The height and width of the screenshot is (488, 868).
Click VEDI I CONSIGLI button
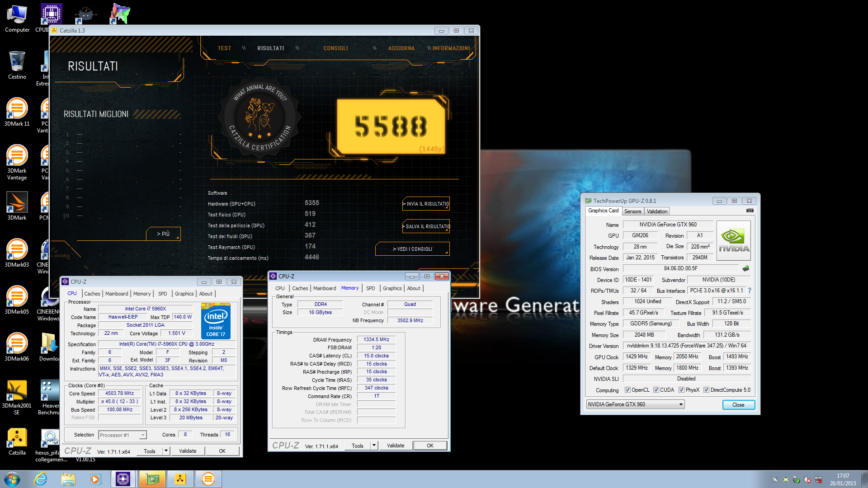click(412, 249)
